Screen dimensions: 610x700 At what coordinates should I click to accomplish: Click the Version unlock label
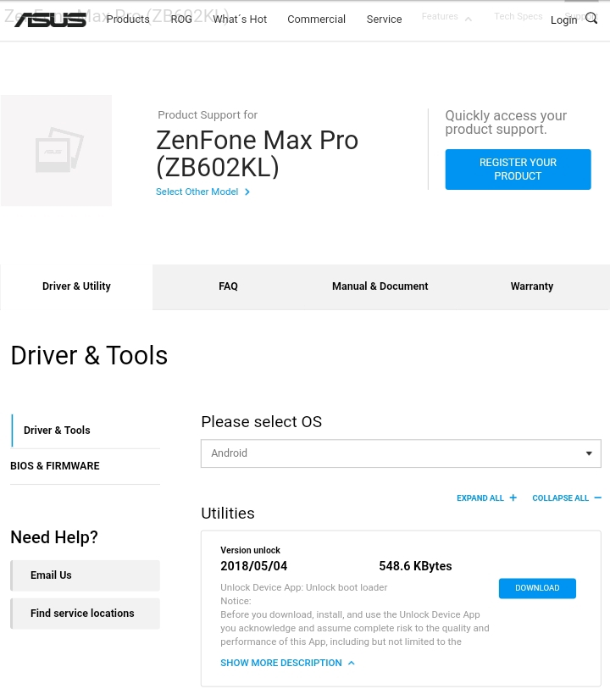pos(250,550)
